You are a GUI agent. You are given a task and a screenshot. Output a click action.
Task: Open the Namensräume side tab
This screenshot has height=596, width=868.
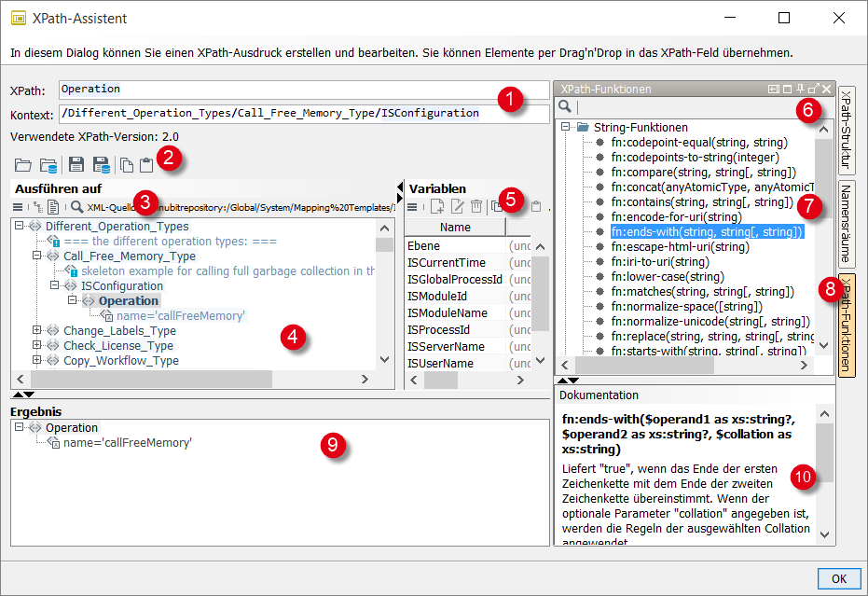[x=847, y=222]
